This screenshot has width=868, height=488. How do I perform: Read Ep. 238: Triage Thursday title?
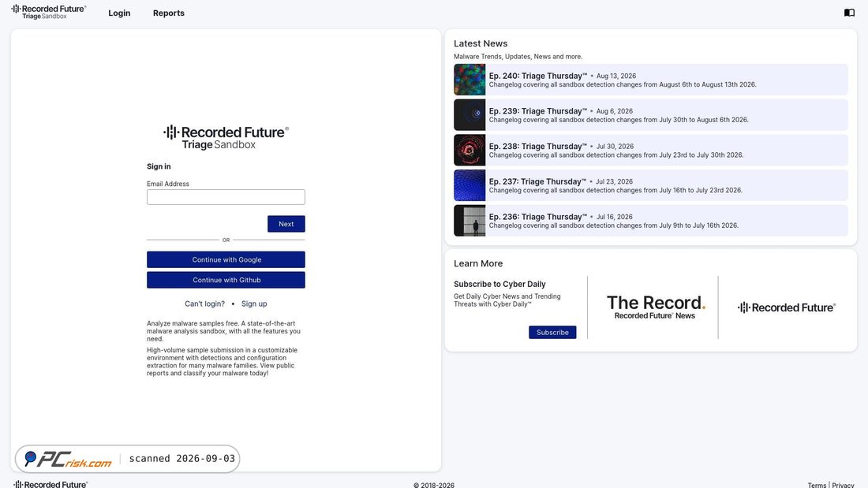537,146
